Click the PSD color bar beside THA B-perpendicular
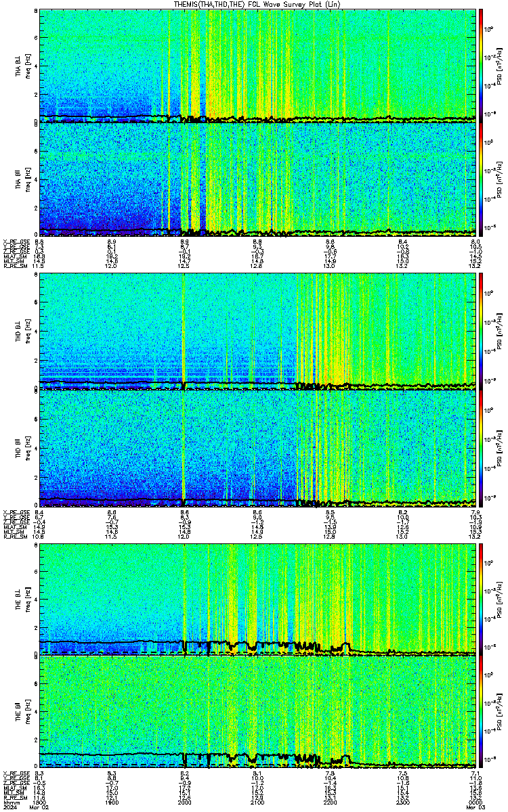 [x=481, y=66]
